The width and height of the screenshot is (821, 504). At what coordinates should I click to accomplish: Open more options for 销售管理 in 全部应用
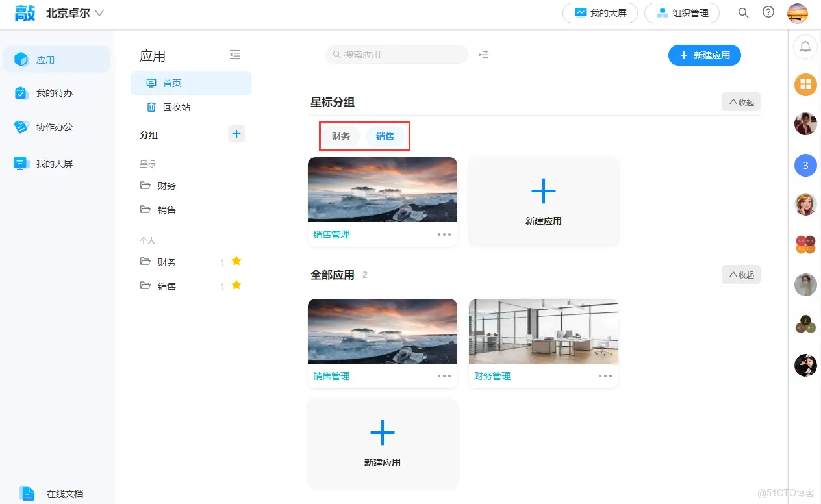click(444, 376)
